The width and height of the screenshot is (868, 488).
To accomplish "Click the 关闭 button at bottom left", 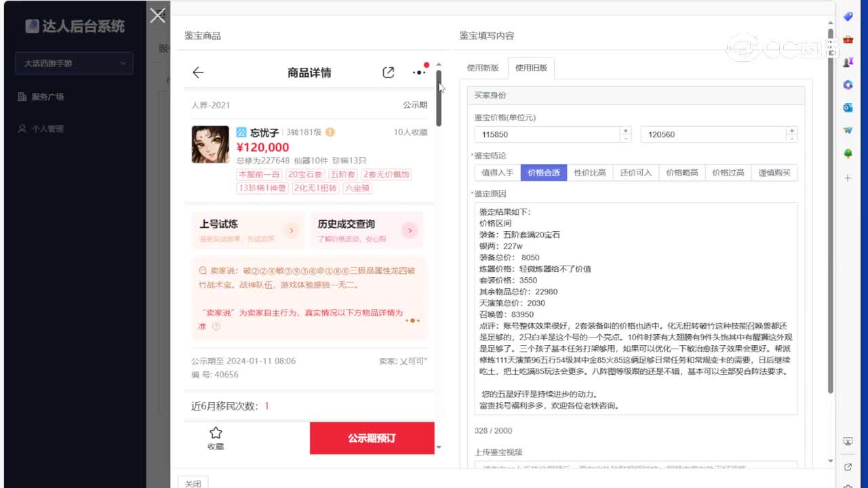I will point(193,482).
